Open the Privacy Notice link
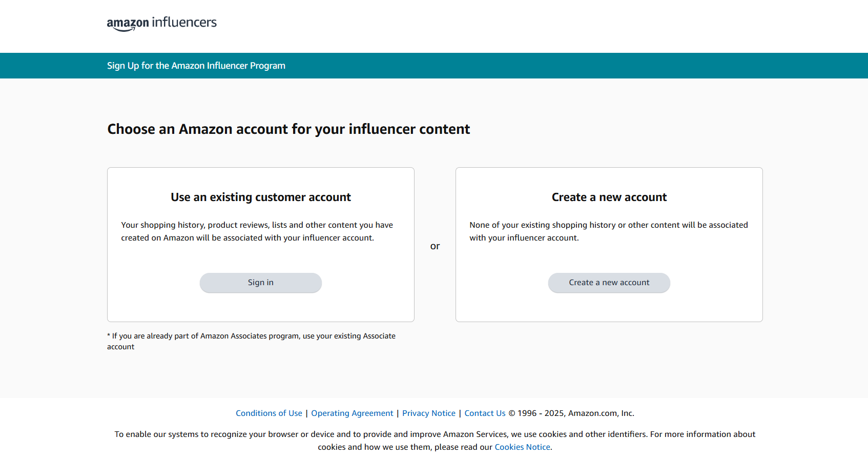Viewport: 868px width, 458px height. pyautogui.click(x=429, y=413)
